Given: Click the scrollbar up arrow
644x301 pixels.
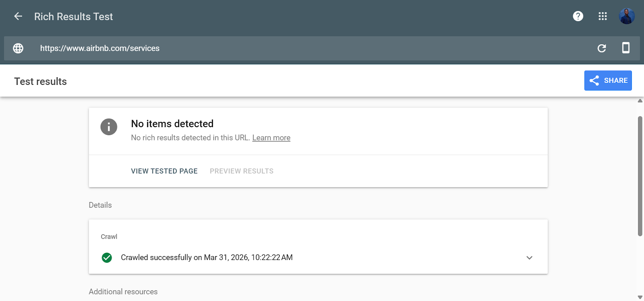Looking at the screenshot, I should pyautogui.click(x=640, y=100).
